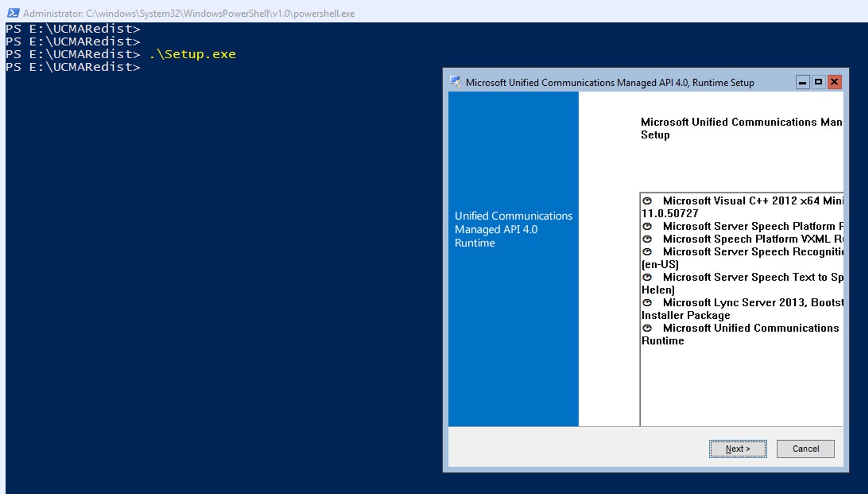The image size is (868, 494).
Task: Click the Helen) text in the list
Action: tap(658, 290)
